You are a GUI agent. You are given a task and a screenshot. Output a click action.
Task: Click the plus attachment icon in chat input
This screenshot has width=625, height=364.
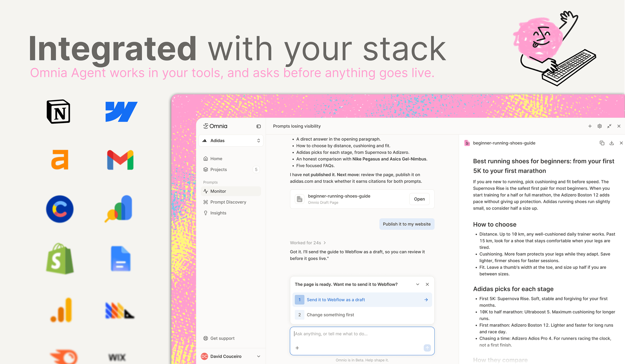(x=297, y=348)
